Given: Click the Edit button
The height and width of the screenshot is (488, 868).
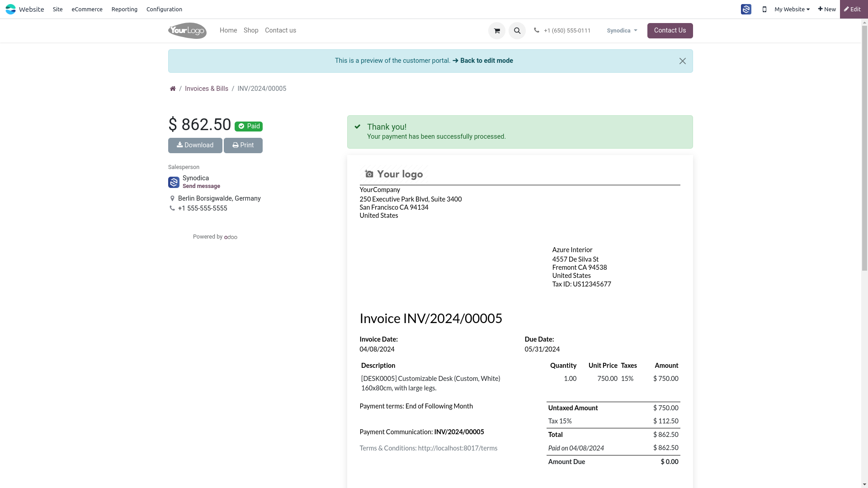Looking at the screenshot, I should [853, 9].
